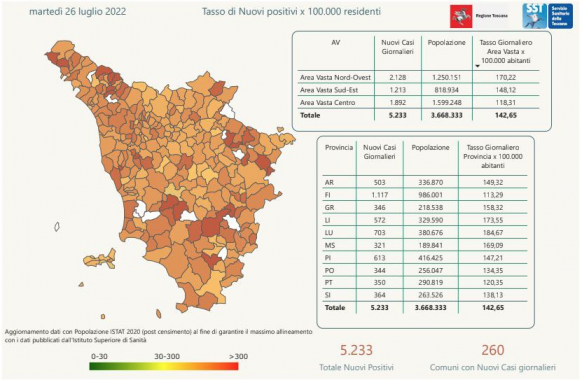Click population value 1.250.151
This screenshot has width=582, height=380.
point(447,78)
